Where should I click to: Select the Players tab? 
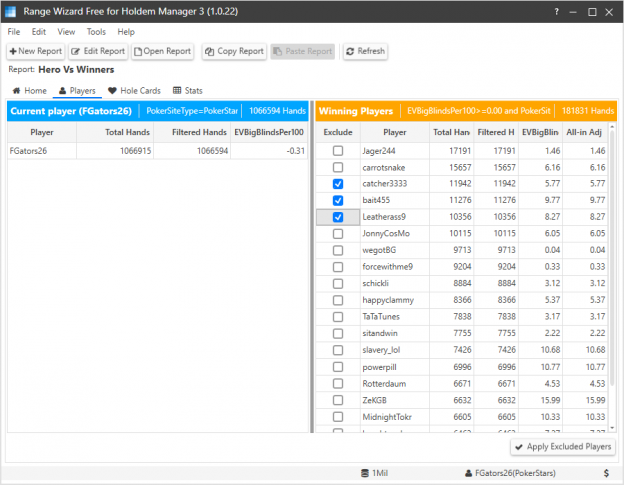[x=77, y=91]
